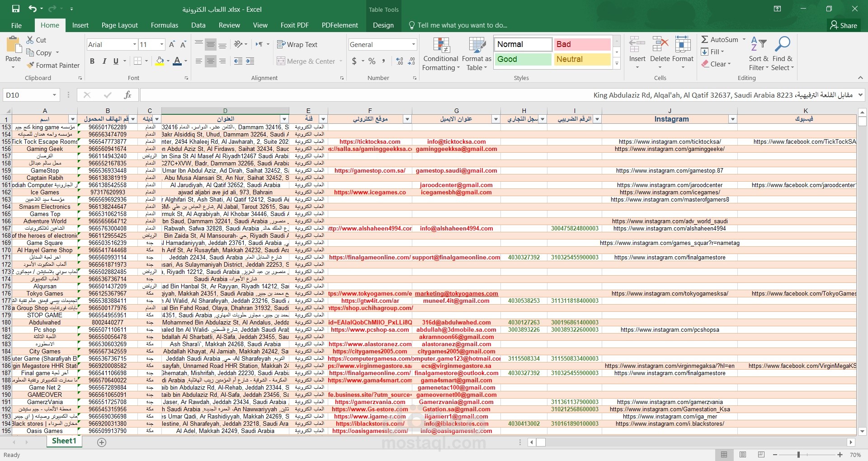Switch to Page Break Preview icon
The height and width of the screenshot is (461, 868).
click(761, 455)
